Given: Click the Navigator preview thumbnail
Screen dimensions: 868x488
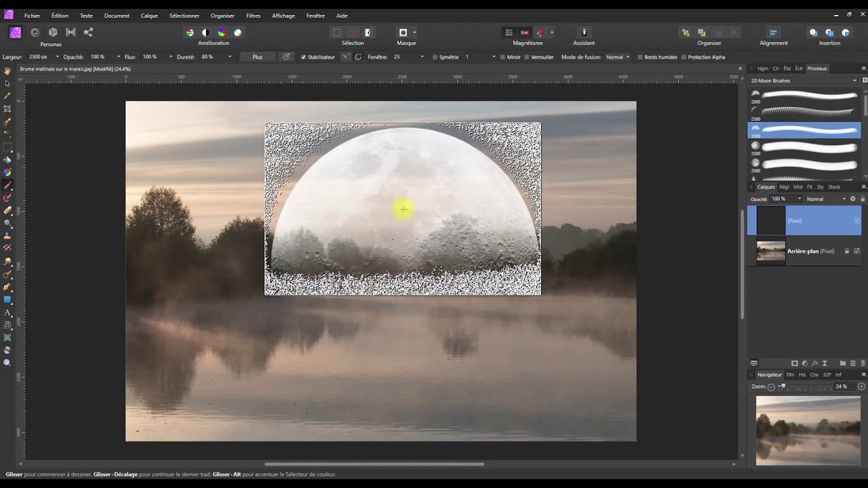Looking at the screenshot, I should coord(808,430).
